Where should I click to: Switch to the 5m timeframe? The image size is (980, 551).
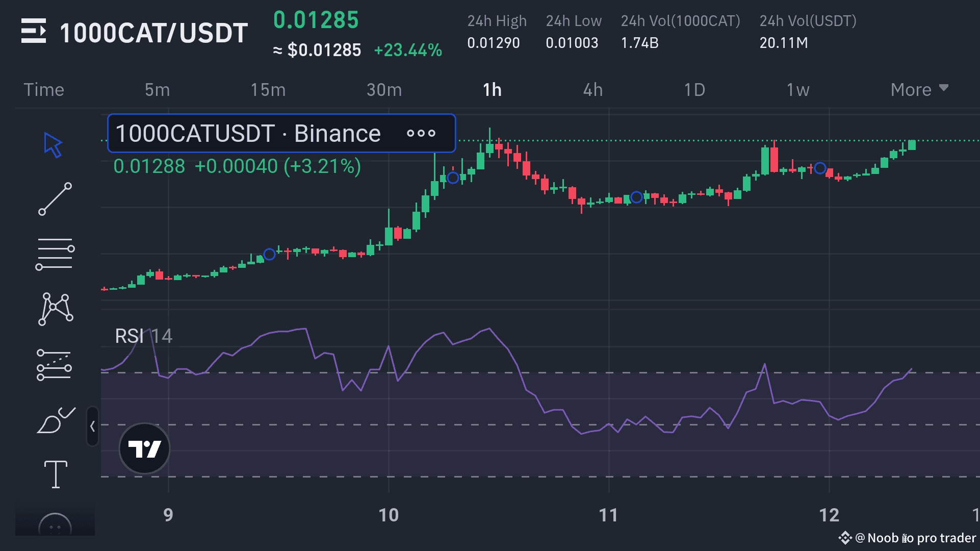pyautogui.click(x=157, y=90)
